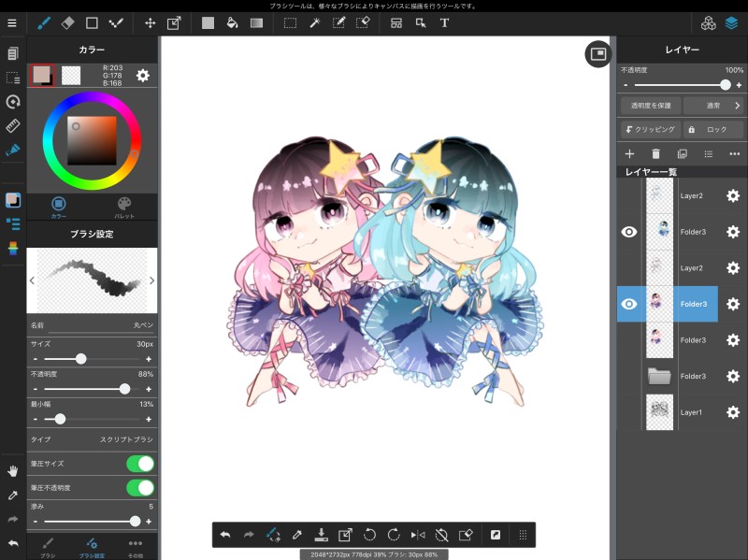Add a new layer with plus icon

point(629,153)
